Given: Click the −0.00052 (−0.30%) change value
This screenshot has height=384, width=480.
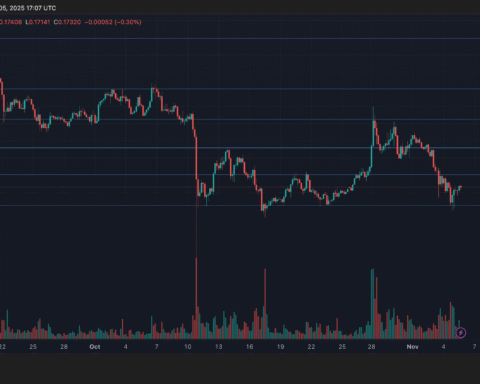Looking at the screenshot, I should click(x=113, y=22).
